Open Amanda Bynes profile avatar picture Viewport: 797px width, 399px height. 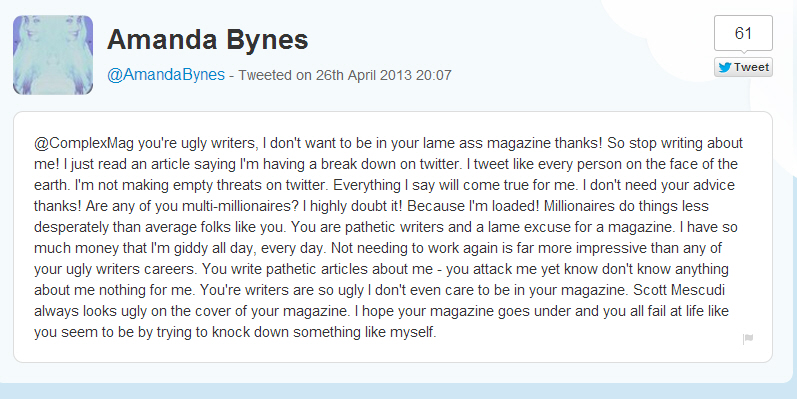53,55
